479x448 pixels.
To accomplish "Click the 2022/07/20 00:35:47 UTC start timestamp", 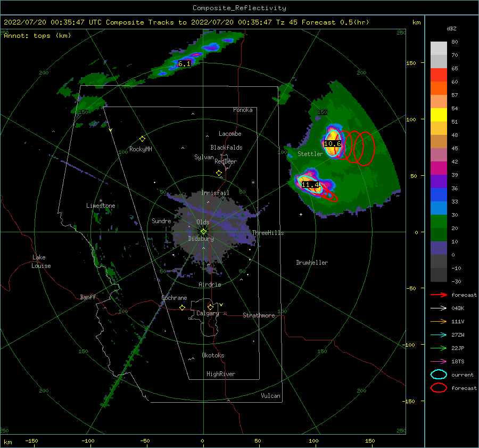I will [53, 22].
